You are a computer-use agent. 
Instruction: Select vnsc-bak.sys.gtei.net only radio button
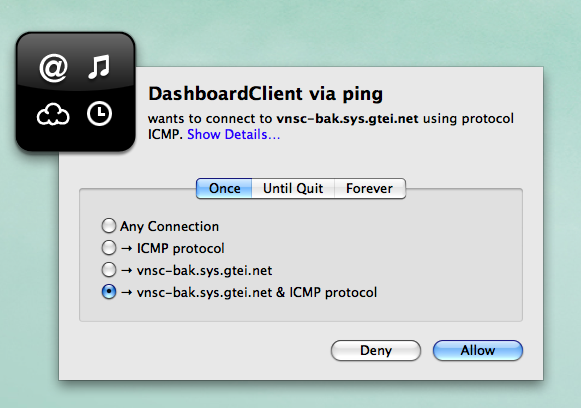[109, 270]
